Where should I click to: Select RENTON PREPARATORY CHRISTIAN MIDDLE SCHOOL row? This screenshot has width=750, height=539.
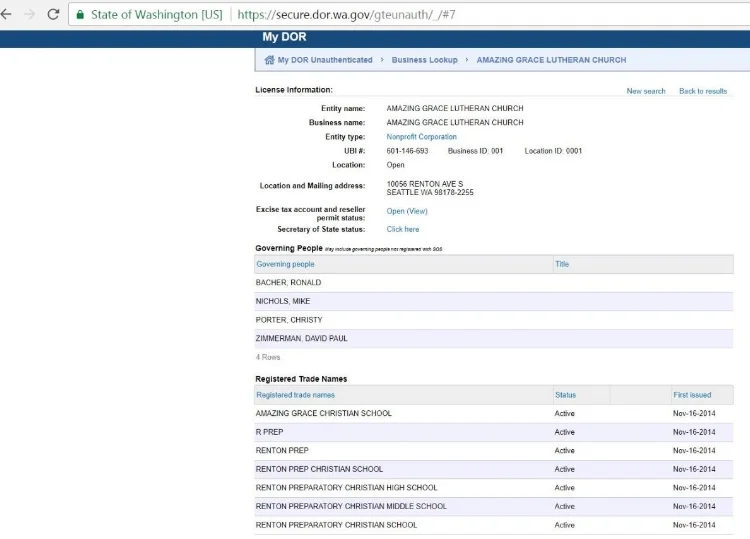click(494, 506)
